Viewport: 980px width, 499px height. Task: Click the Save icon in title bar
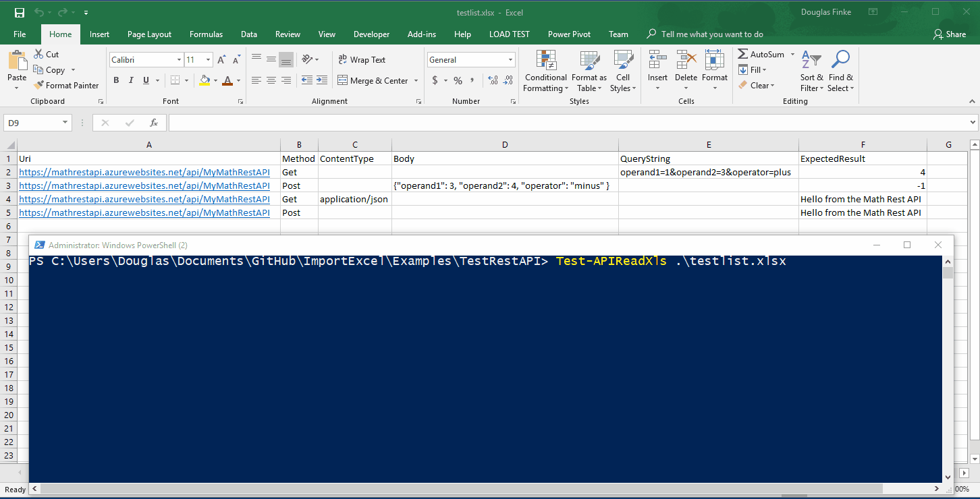coord(20,13)
